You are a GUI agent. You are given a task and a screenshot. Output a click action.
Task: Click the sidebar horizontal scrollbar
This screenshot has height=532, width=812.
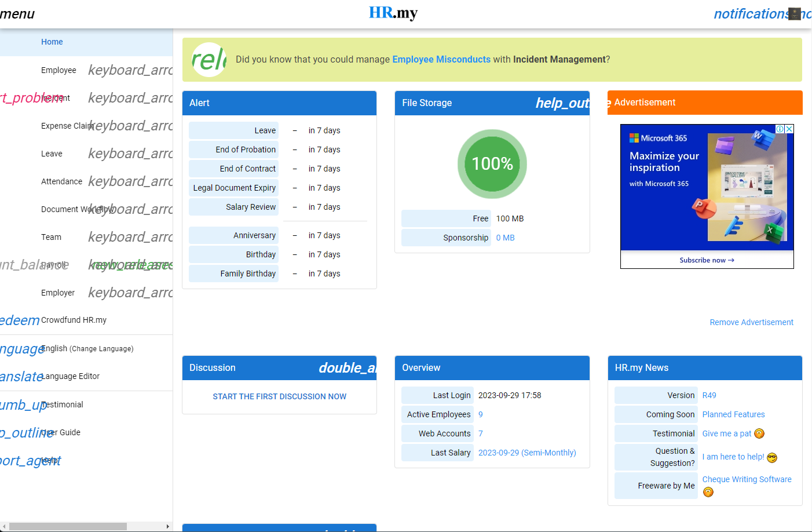pyautogui.click(x=68, y=526)
